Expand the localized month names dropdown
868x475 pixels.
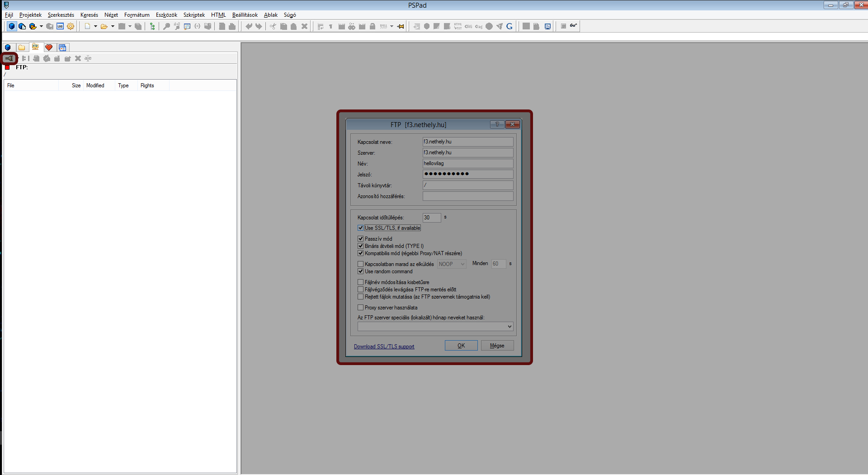coord(509,327)
